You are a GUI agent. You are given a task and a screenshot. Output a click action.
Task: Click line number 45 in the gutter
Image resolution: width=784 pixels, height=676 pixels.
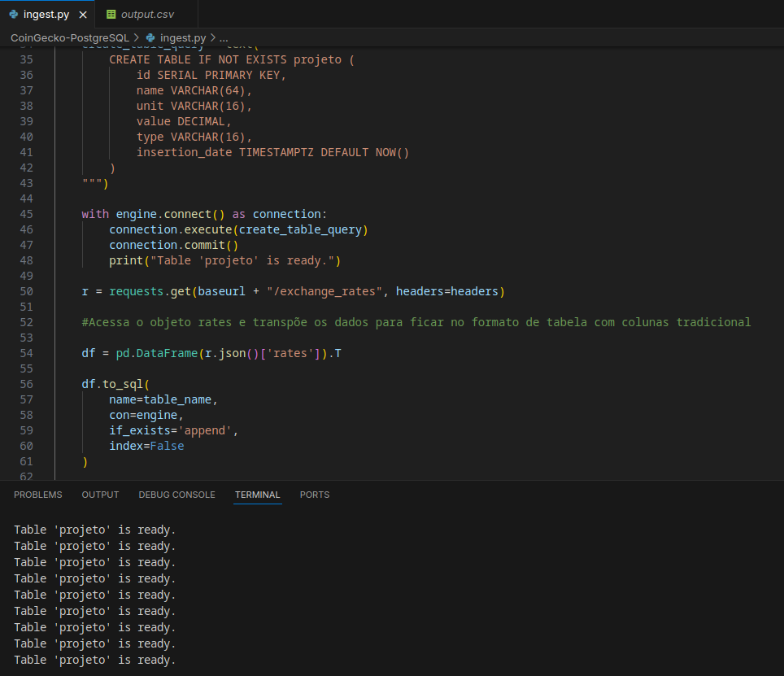click(x=27, y=214)
